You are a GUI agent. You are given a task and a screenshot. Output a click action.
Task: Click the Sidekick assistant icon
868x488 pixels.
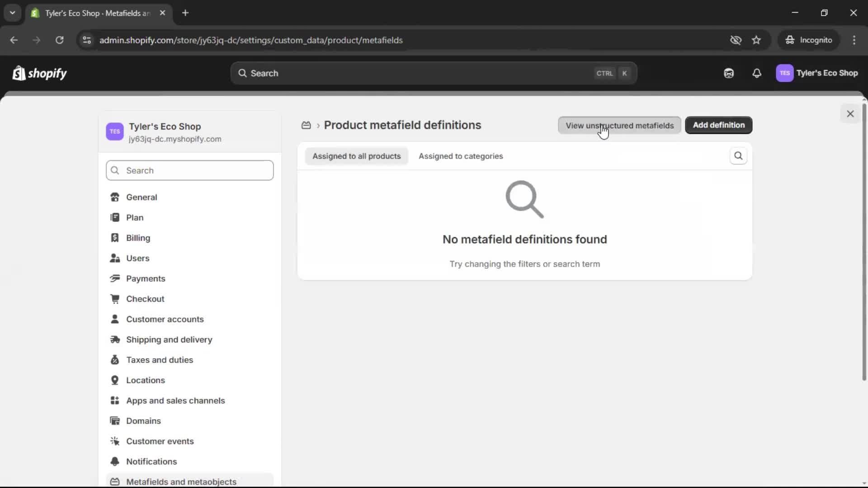tap(729, 73)
